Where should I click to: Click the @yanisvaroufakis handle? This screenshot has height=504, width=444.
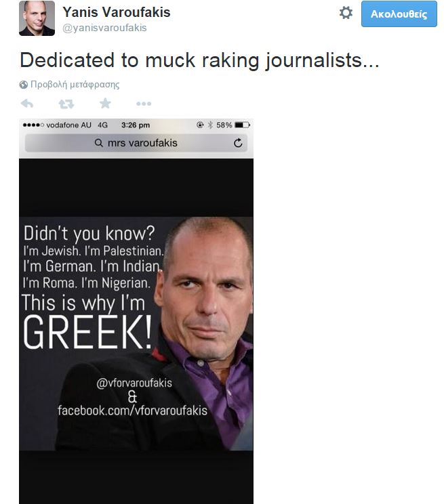(x=104, y=28)
